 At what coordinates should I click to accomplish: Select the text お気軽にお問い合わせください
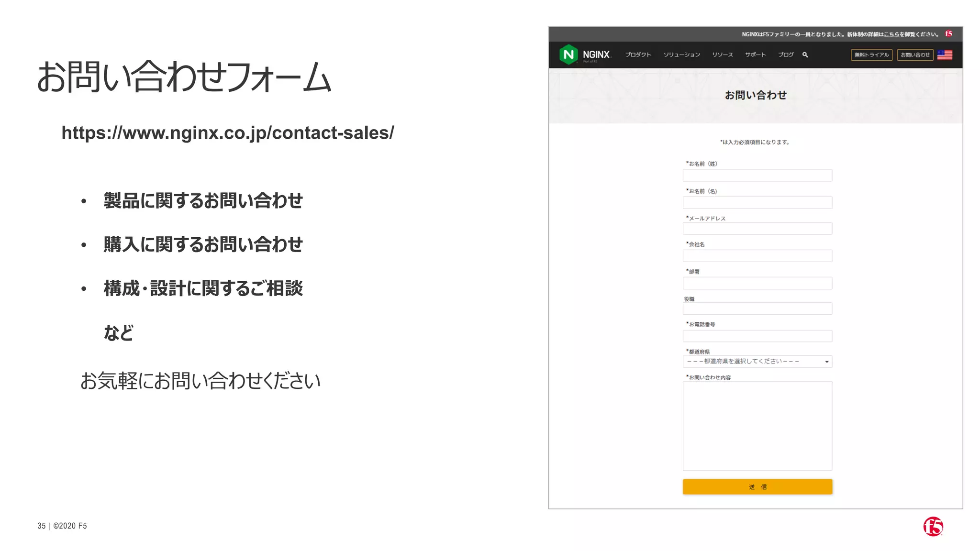pos(200,381)
